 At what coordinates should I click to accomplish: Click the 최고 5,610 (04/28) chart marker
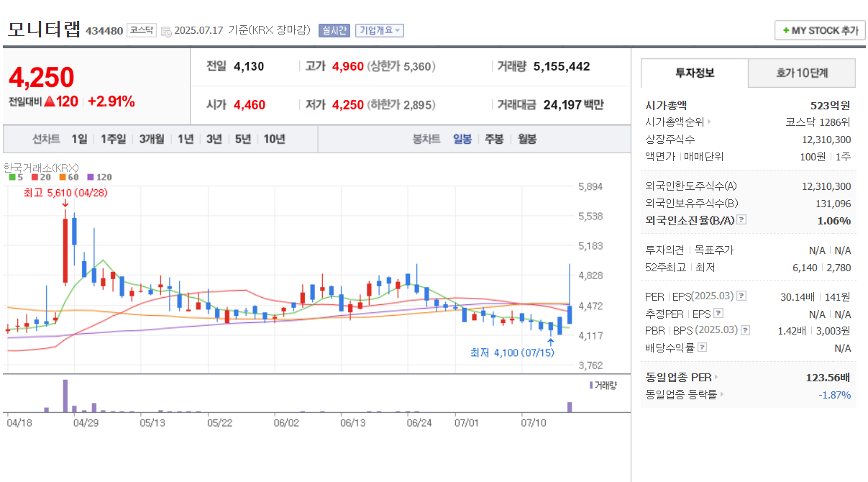pos(65,193)
